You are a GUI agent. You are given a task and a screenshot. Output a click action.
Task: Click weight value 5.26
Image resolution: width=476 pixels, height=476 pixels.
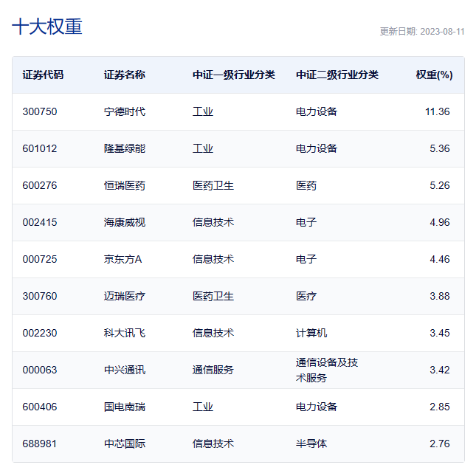[x=440, y=185]
